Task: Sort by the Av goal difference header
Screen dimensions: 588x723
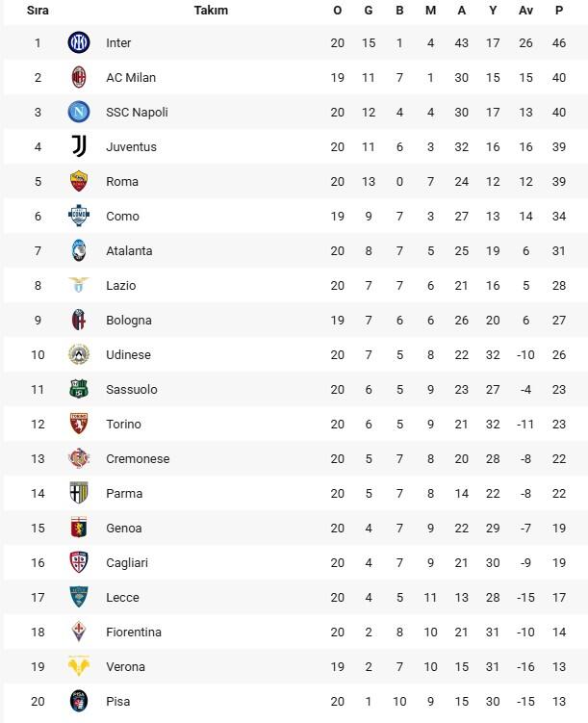Action: click(x=525, y=11)
